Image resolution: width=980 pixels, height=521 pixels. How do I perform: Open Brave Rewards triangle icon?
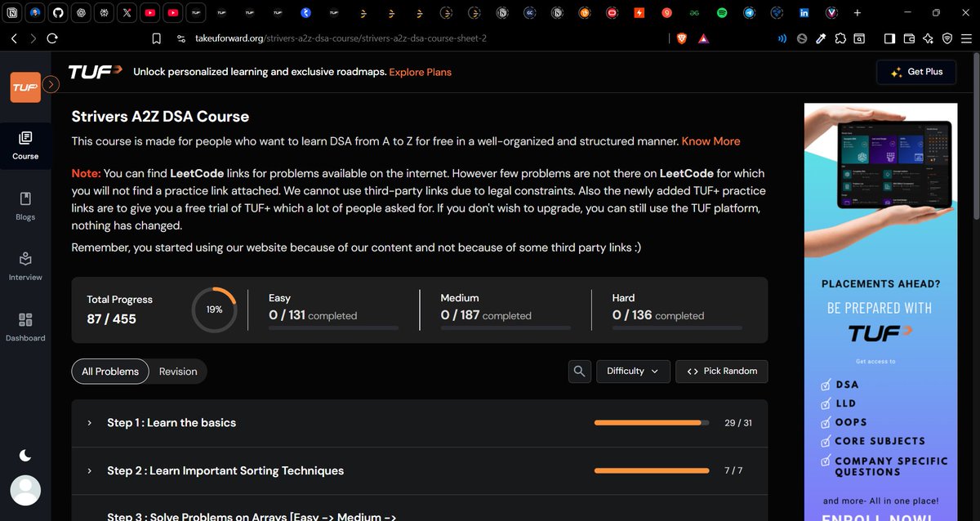click(704, 38)
